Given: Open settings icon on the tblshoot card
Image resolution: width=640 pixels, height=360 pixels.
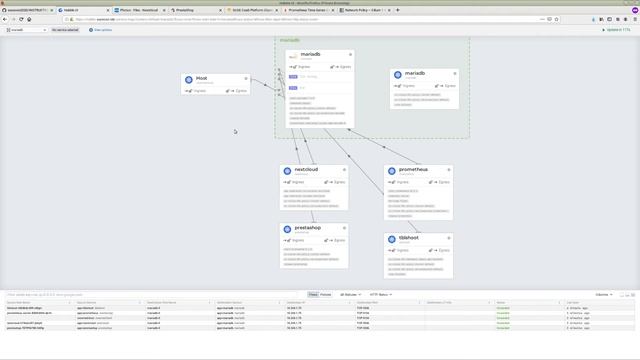Looking at the screenshot, I should click(x=449, y=238).
